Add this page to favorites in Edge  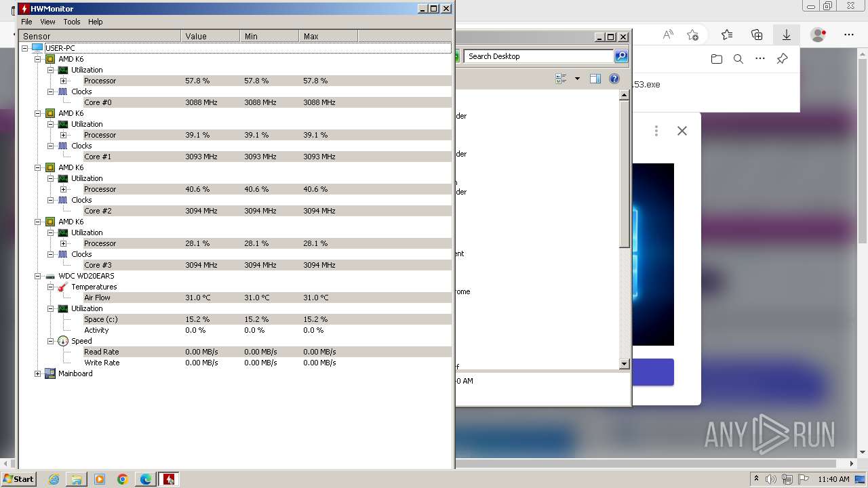pos(692,35)
